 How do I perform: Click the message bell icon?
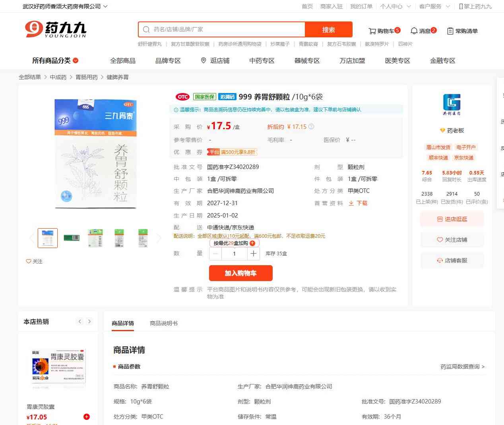click(414, 31)
